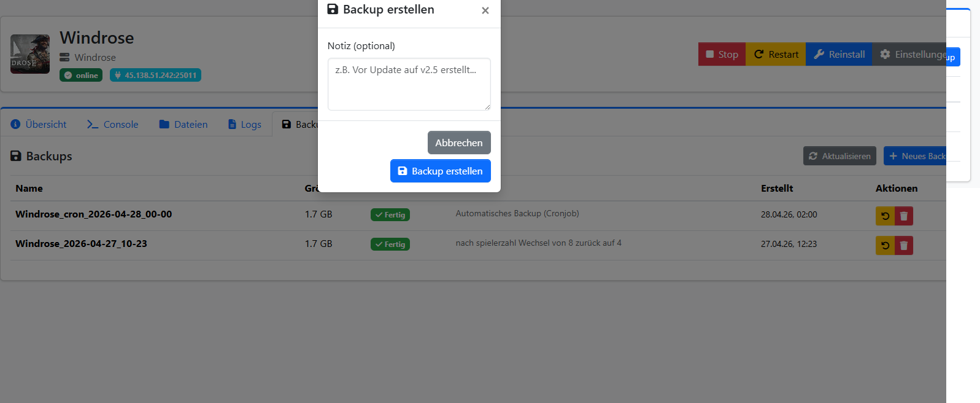Restore the Windrose_2026-04-27_10-23 backup

885,246
